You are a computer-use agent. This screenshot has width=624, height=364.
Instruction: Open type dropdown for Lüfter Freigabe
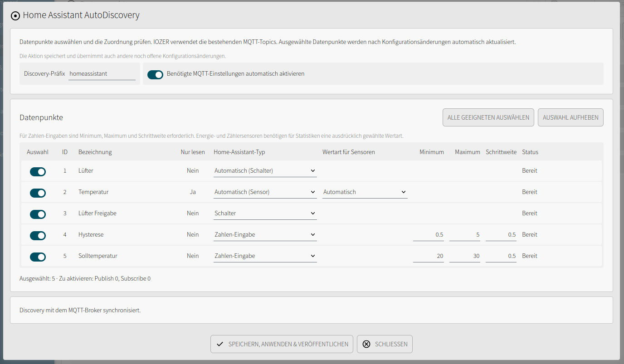(x=265, y=214)
